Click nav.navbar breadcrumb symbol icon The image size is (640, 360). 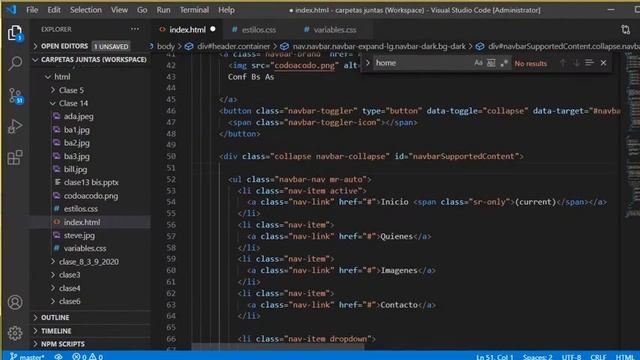click(x=284, y=47)
